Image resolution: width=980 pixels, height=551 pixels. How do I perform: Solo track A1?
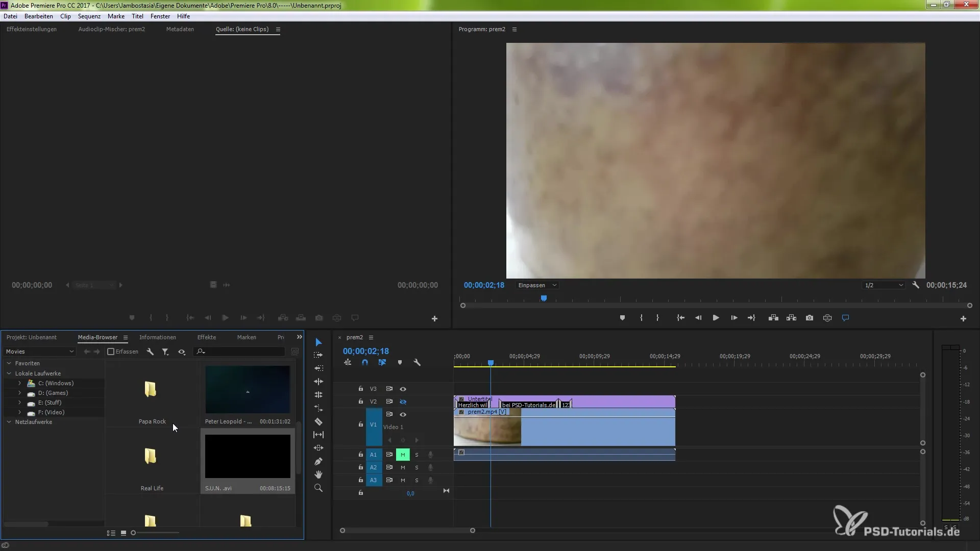(x=416, y=455)
